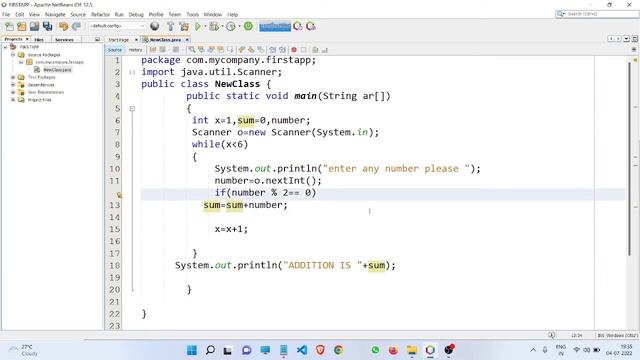Open File Explorer from taskbar
The height and width of the screenshot is (360, 640).
coord(412,350)
